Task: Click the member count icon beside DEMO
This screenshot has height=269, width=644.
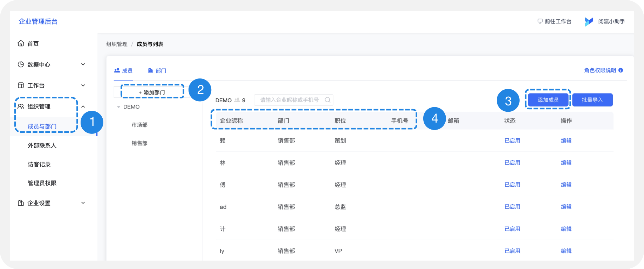Action: 237,100
